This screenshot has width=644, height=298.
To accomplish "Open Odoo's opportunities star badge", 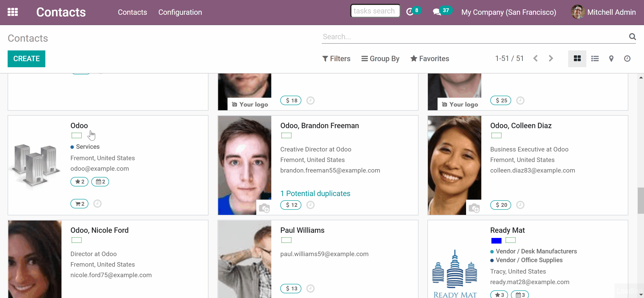I will [79, 182].
